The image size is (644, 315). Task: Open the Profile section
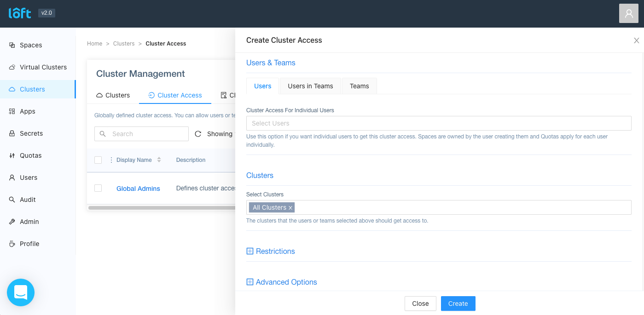(29, 244)
